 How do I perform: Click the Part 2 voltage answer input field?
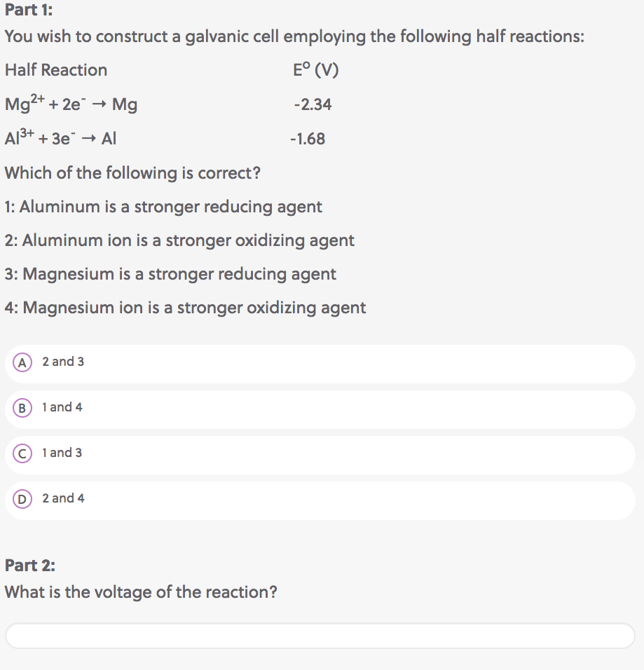point(320,635)
